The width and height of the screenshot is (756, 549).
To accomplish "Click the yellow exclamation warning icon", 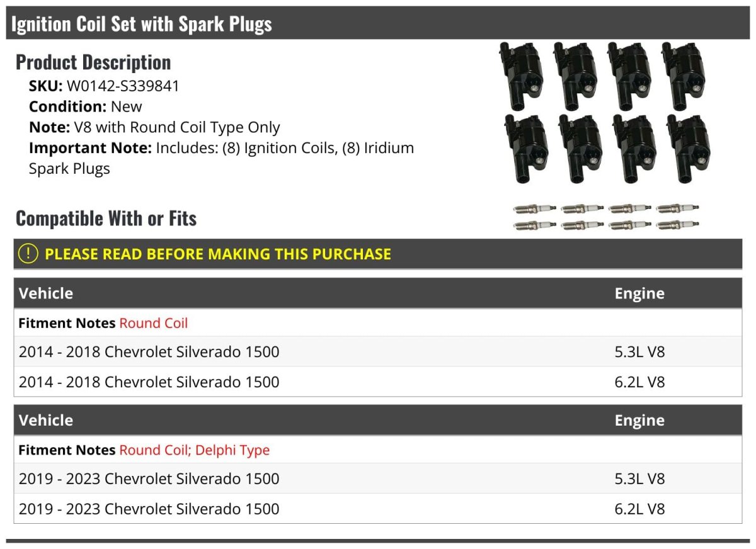I will click(28, 254).
